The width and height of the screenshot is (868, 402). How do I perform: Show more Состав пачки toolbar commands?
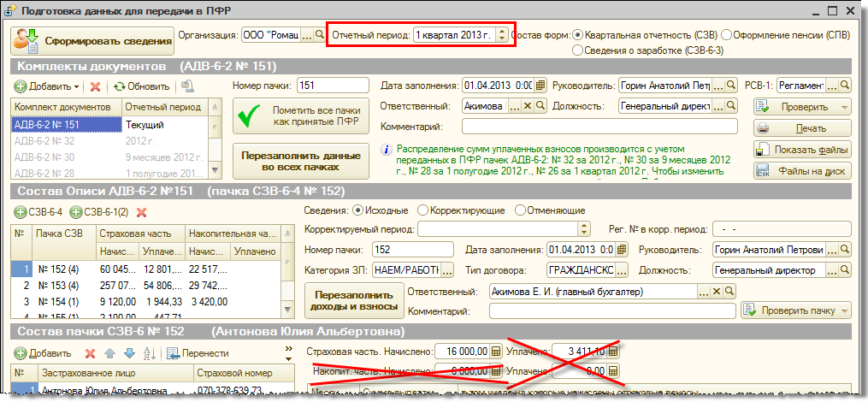287,352
